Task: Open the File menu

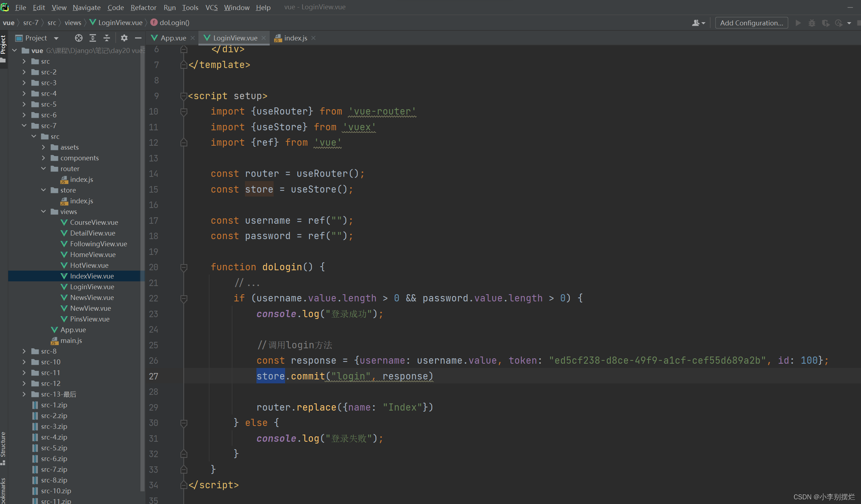Action: [x=20, y=8]
